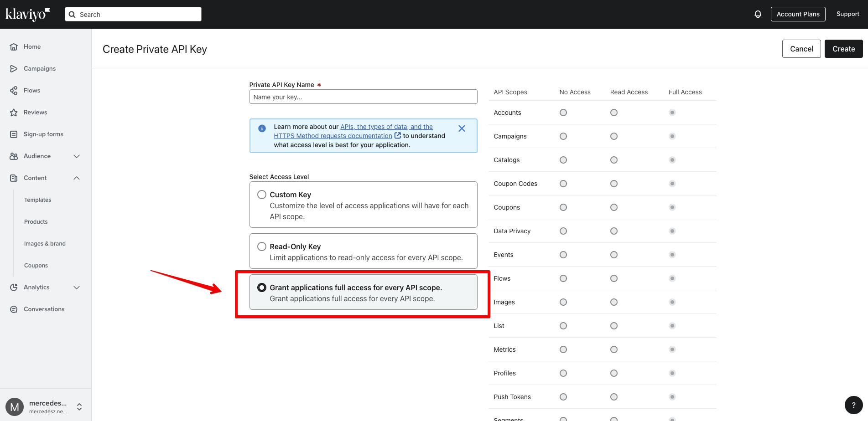The width and height of the screenshot is (868, 421).
Task: Open the Support menu
Action: tap(847, 14)
